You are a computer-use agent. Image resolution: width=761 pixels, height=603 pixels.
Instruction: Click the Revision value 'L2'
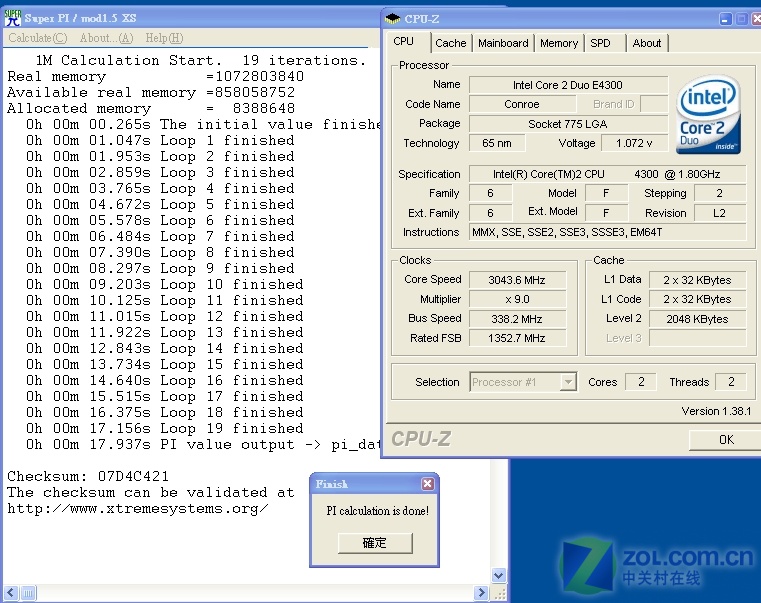click(720, 213)
